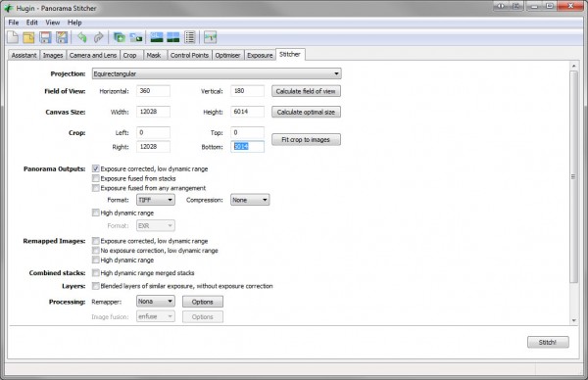Open the panorama preview window
The image size is (588, 380).
pos(172,37)
